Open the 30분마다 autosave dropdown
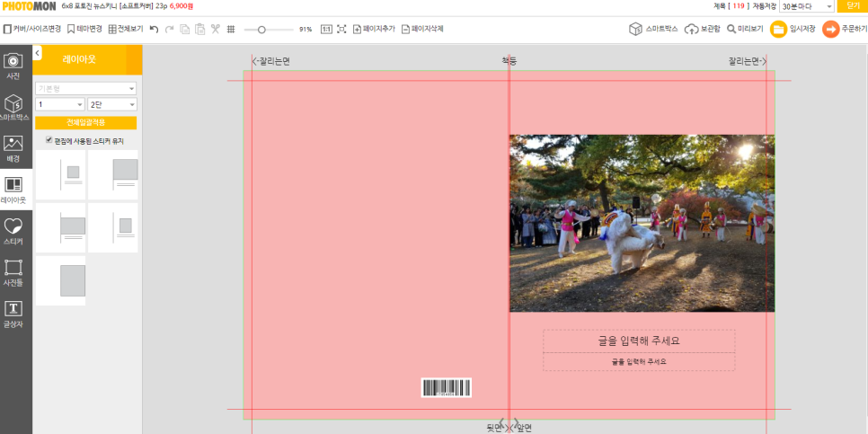Image resolution: width=868 pixels, height=434 pixels. [x=807, y=6]
